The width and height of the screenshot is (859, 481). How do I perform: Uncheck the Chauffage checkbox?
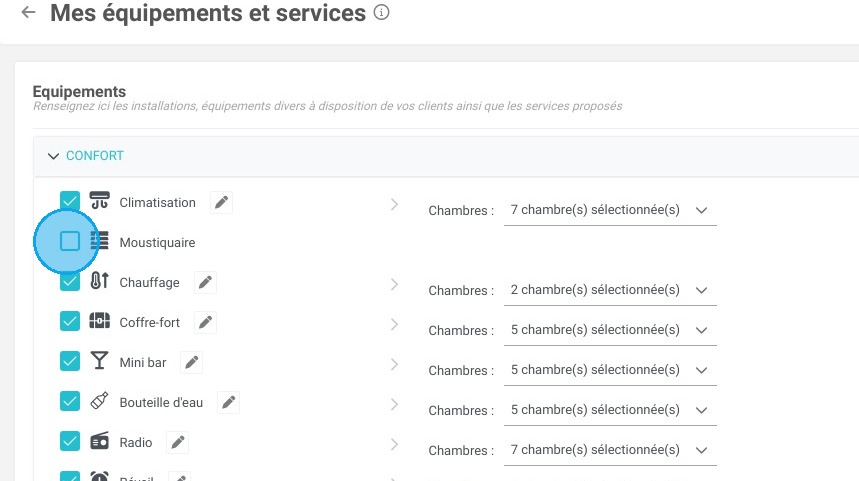pos(70,281)
